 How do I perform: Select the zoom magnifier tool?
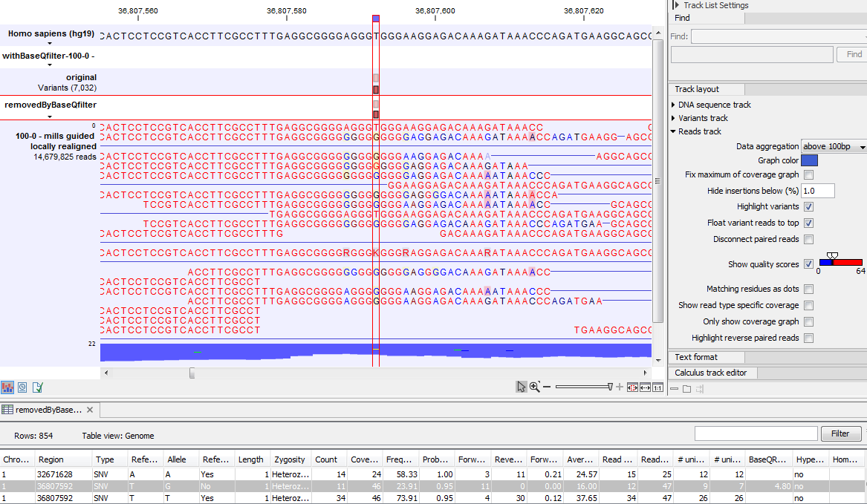534,386
